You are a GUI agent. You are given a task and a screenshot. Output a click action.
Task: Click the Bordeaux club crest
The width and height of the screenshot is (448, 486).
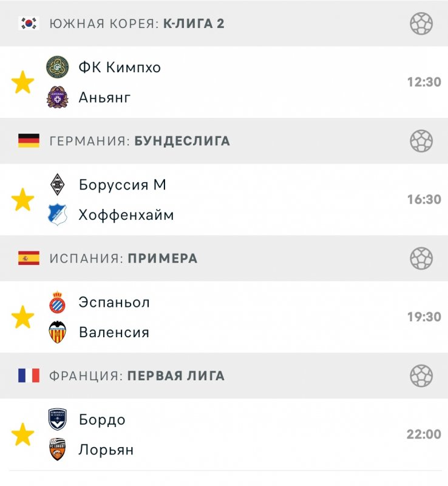point(58,419)
